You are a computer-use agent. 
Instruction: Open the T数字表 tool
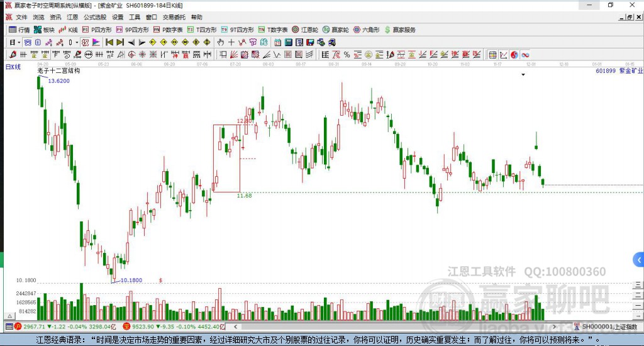(273, 30)
